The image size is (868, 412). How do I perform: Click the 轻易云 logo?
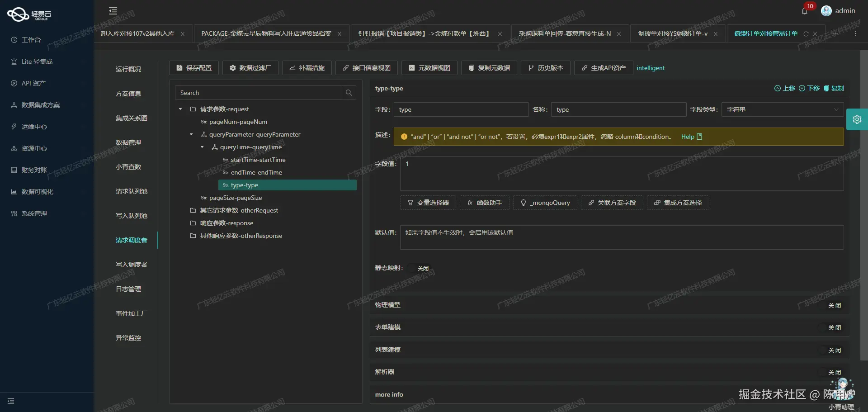click(29, 14)
